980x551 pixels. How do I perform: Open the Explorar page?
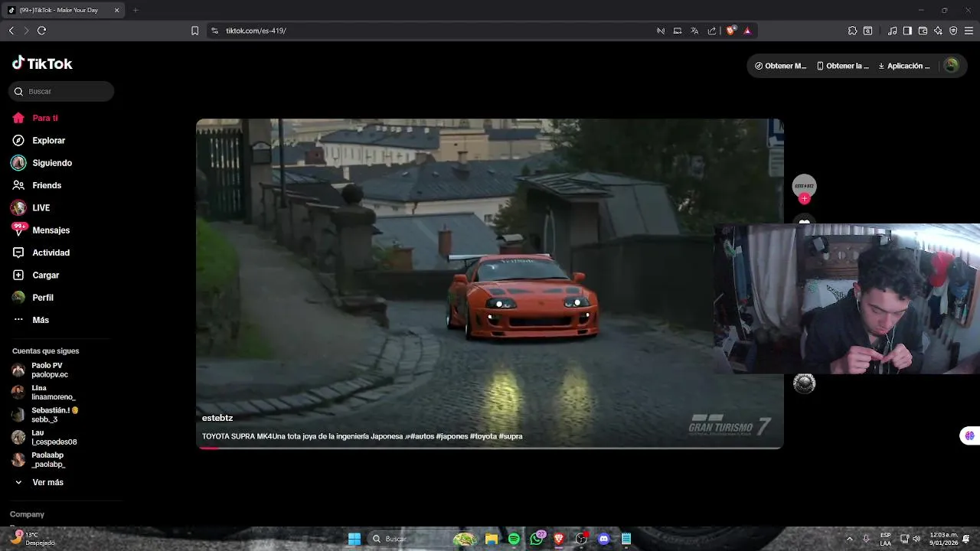pos(38,140)
